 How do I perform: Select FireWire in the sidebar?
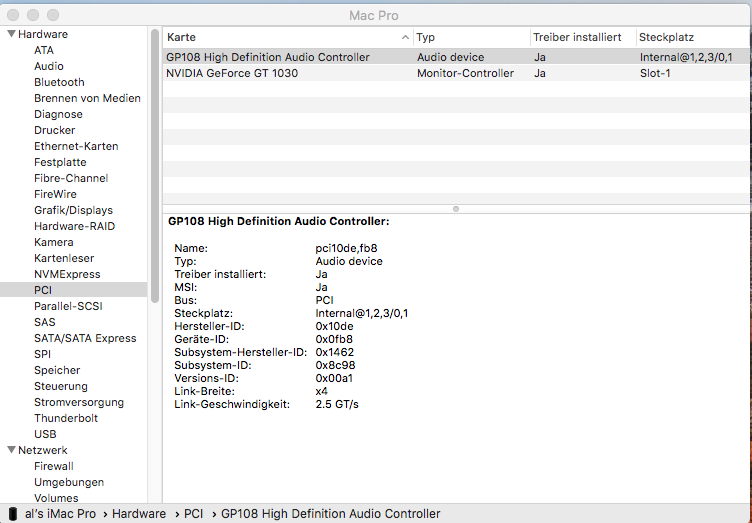(x=55, y=194)
